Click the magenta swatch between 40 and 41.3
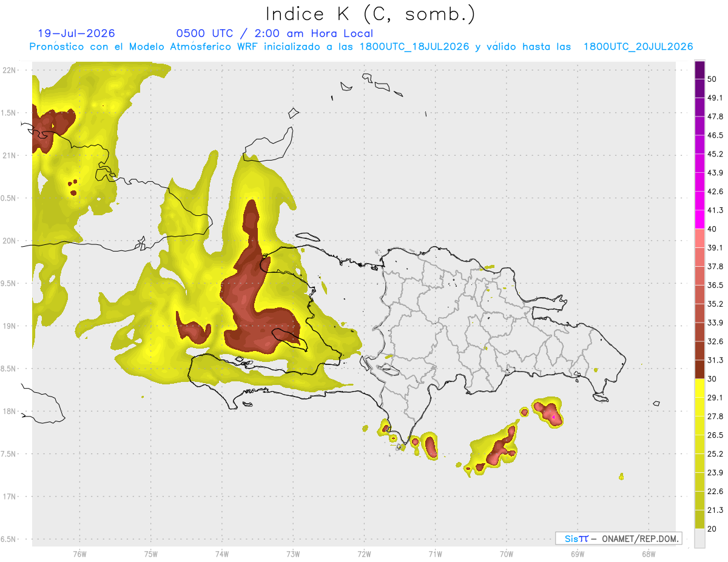 pyautogui.click(x=699, y=219)
